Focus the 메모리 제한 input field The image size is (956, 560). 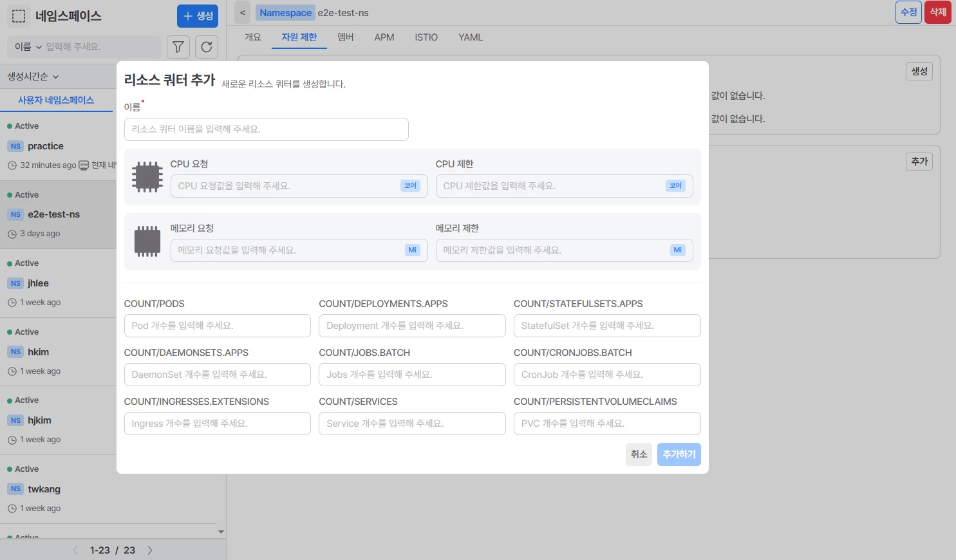[x=565, y=250]
